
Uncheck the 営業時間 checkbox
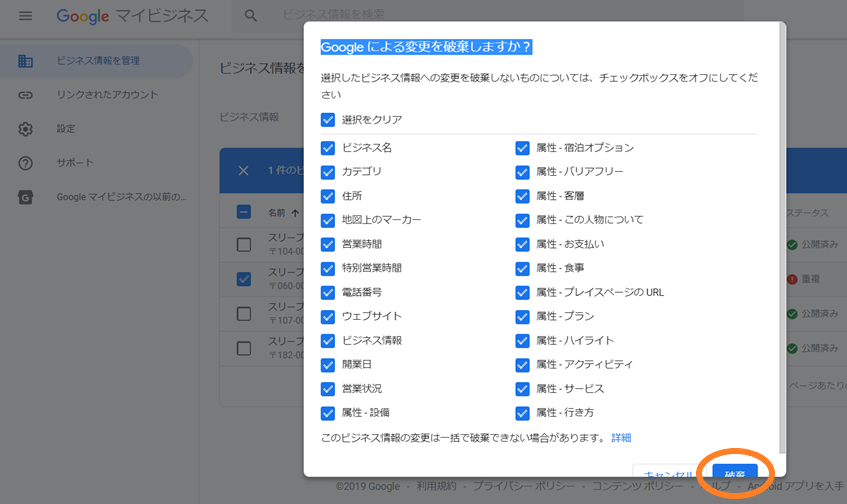click(x=328, y=245)
